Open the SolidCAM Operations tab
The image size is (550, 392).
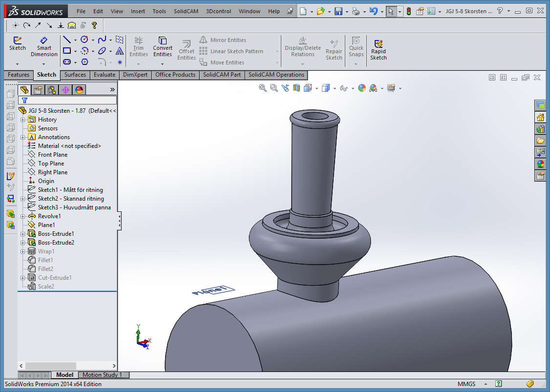pyautogui.click(x=276, y=75)
